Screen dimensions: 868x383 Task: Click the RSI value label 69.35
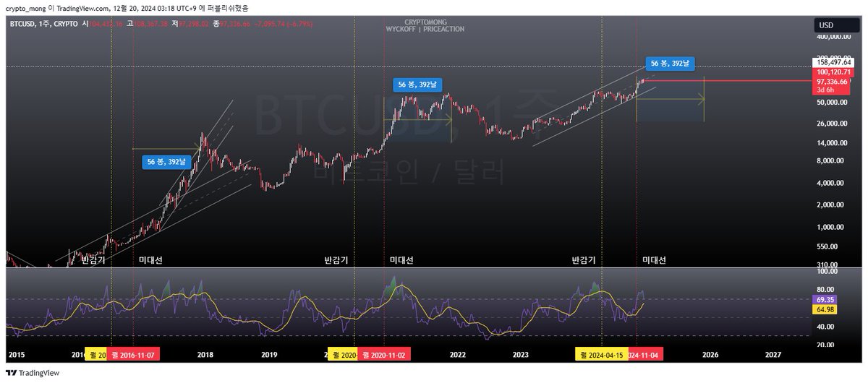[x=826, y=299]
